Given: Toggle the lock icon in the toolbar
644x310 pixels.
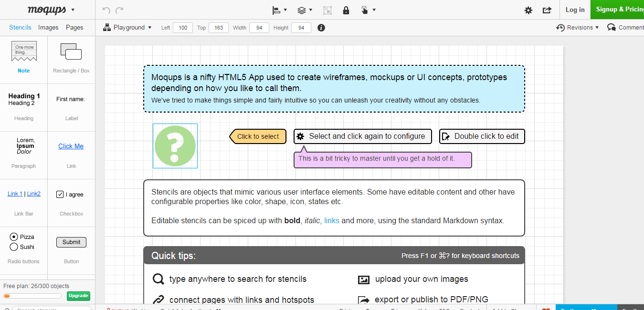Looking at the screenshot, I should [346, 10].
